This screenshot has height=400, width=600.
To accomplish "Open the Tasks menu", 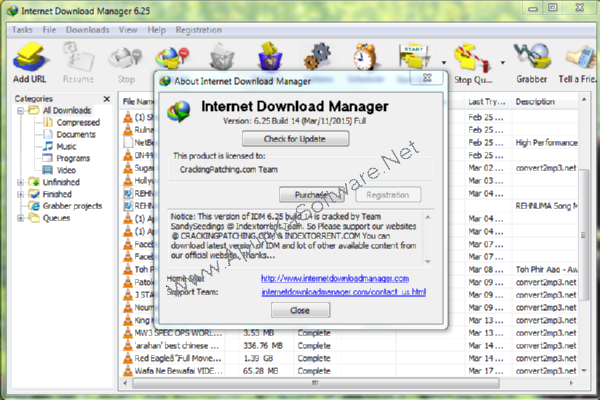I will click(22, 30).
